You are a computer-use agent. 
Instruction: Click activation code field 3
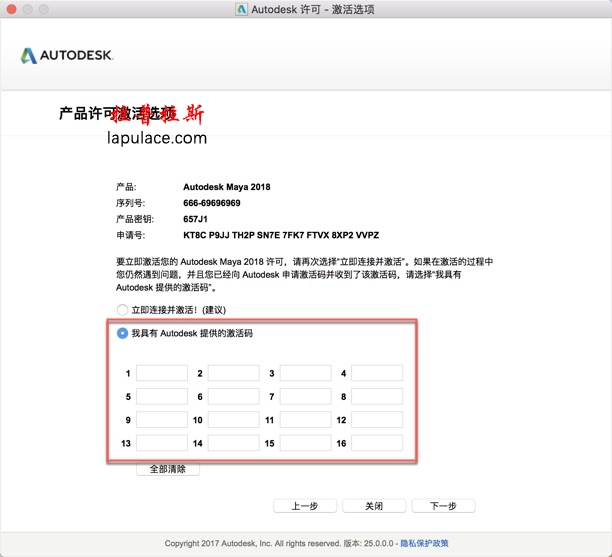pos(306,373)
